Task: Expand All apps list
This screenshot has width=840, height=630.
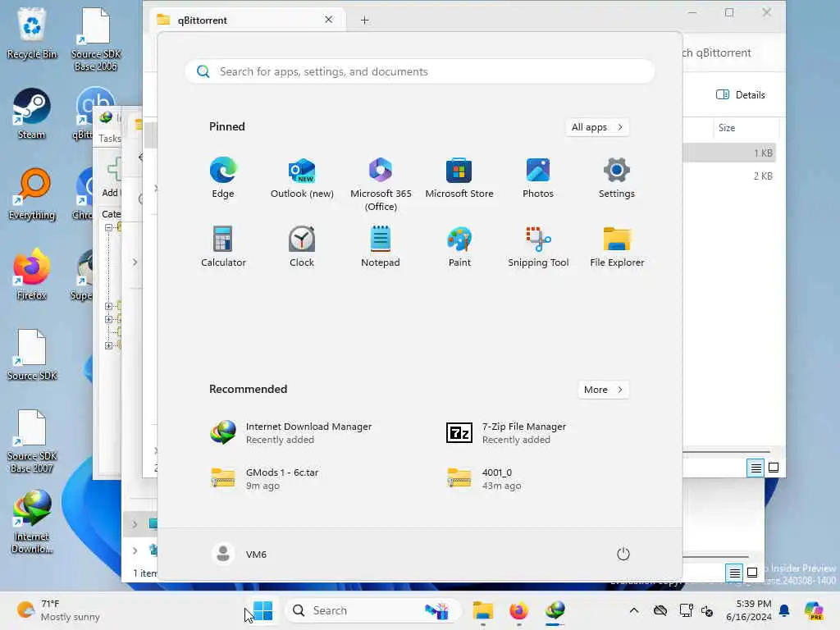Action: (x=597, y=127)
